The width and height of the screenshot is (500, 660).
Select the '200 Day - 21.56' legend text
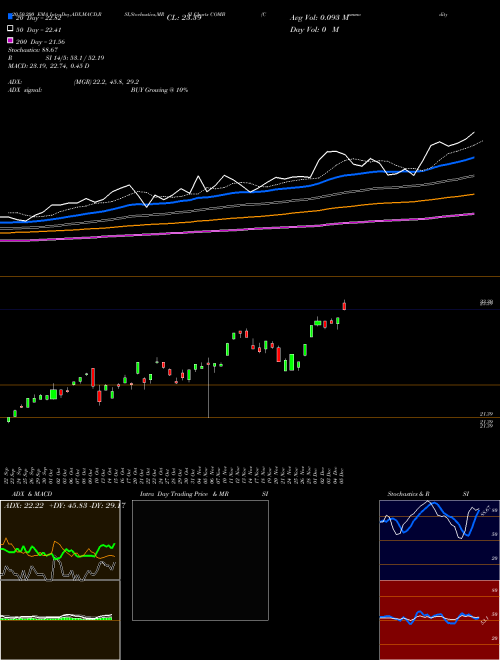click(x=40, y=42)
